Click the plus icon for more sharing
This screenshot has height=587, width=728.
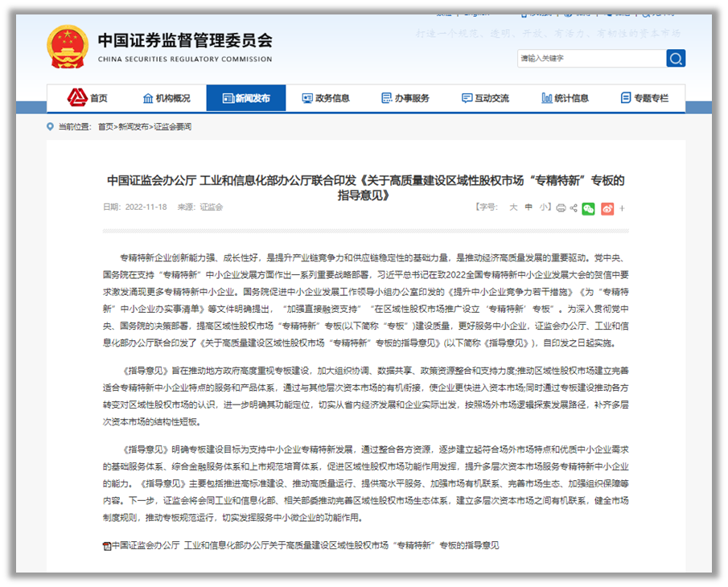click(x=622, y=209)
